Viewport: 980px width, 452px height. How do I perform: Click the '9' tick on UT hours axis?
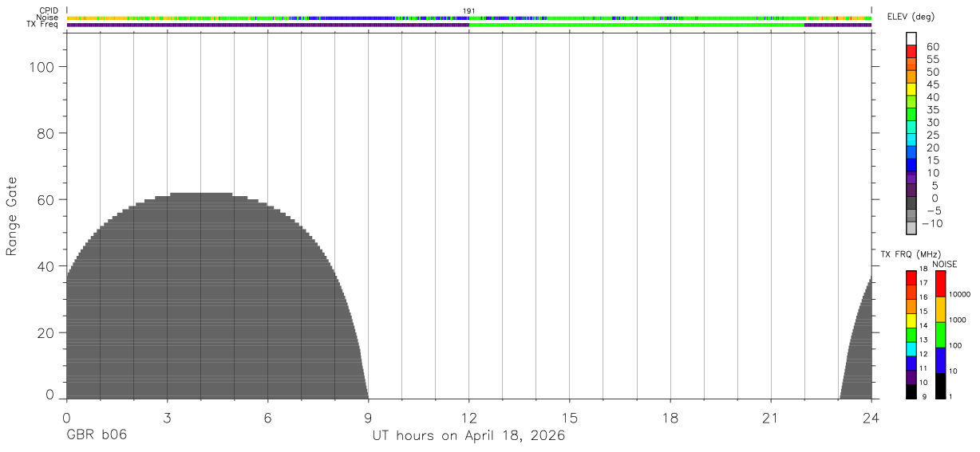point(368,418)
